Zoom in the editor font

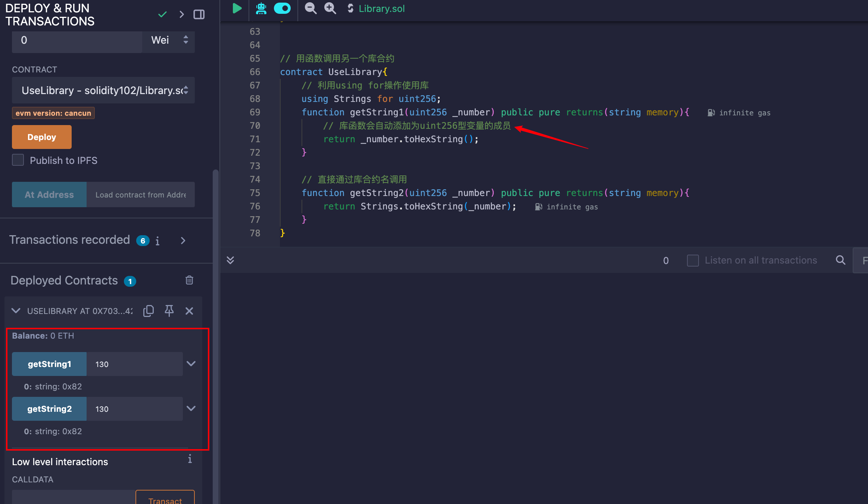[x=330, y=8]
